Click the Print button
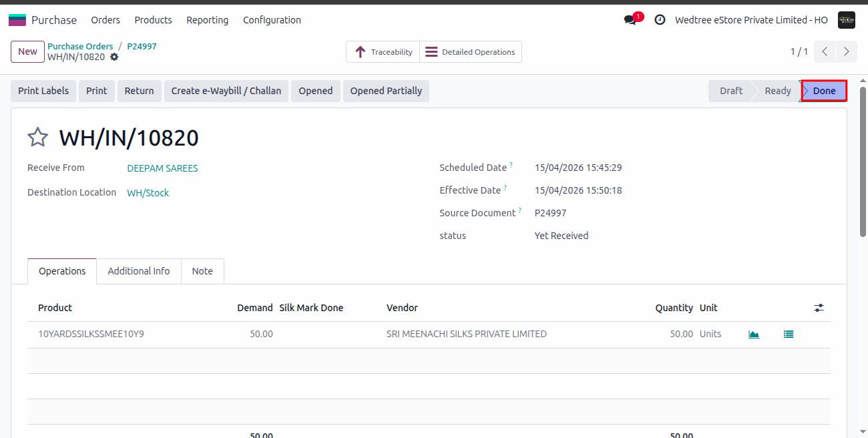 (97, 91)
